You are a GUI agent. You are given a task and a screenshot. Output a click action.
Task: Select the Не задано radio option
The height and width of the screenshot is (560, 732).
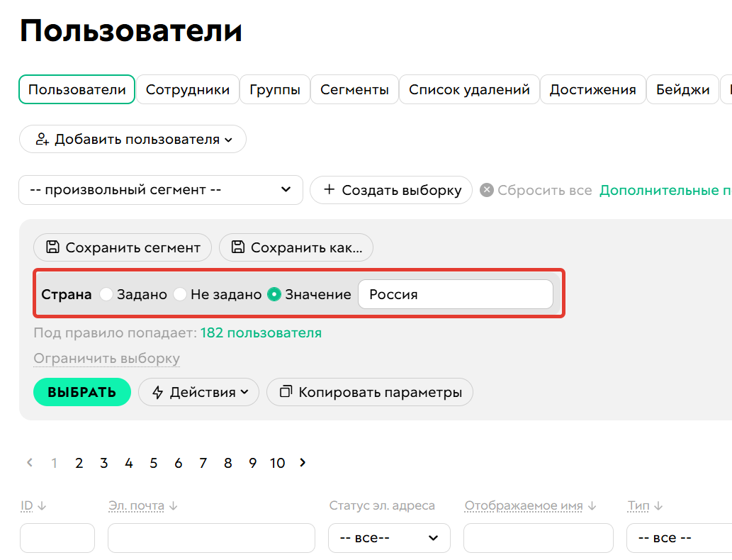180,293
